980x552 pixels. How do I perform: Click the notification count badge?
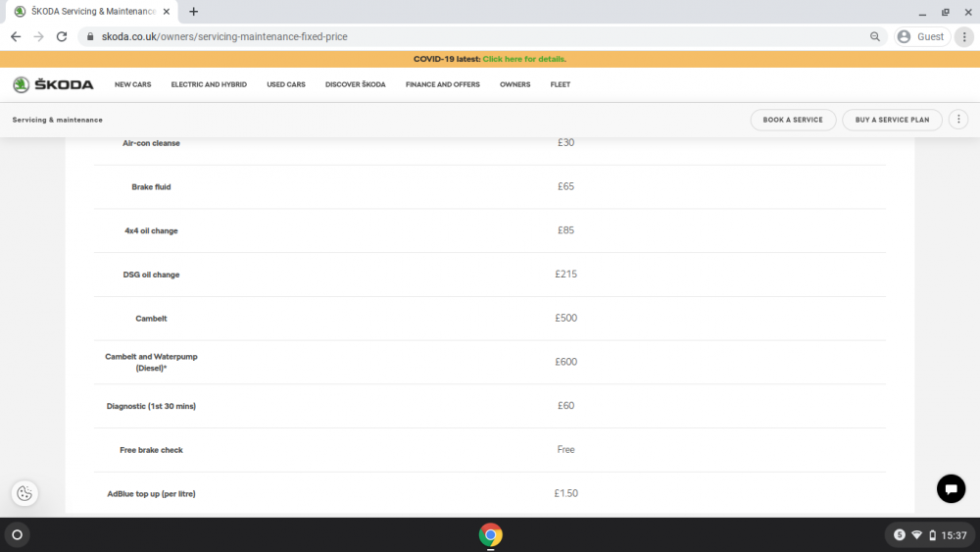coord(900,535)
